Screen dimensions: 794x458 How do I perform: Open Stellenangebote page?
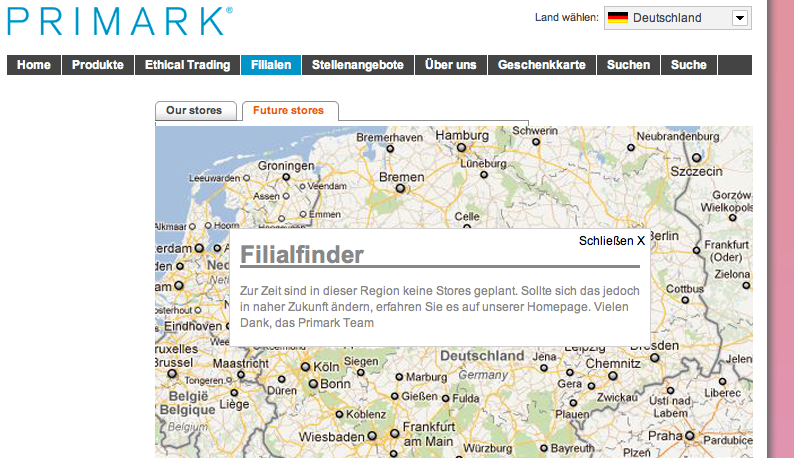click(358, 65)
